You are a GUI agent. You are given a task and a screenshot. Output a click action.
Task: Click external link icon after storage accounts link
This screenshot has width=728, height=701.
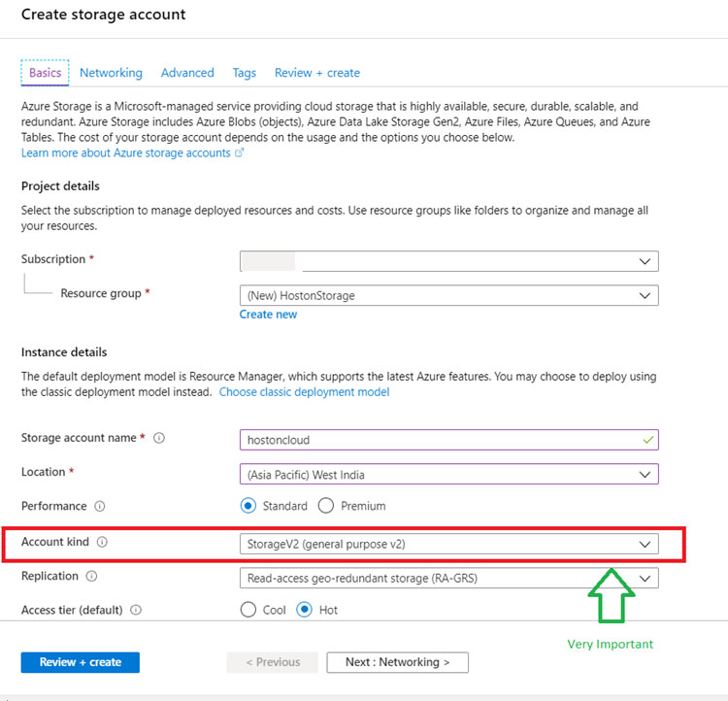(x=240, y=152)
